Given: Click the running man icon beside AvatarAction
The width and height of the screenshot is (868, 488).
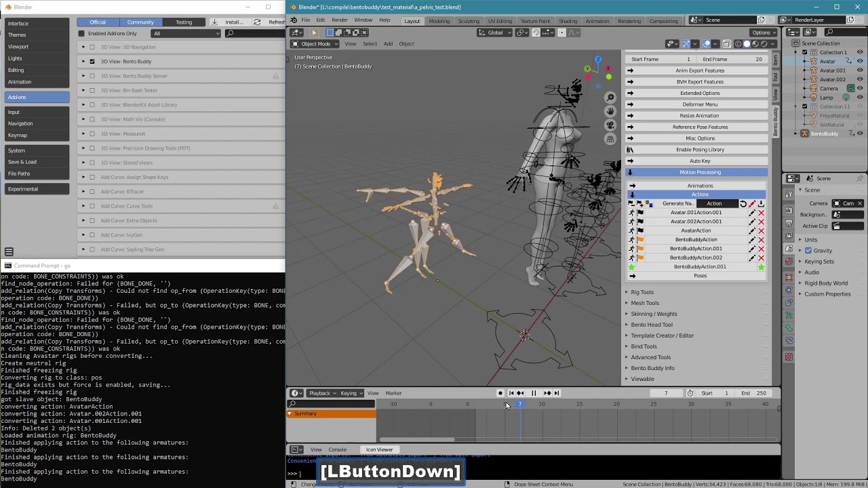Looking at the screenshot, I should coord(632,230).
